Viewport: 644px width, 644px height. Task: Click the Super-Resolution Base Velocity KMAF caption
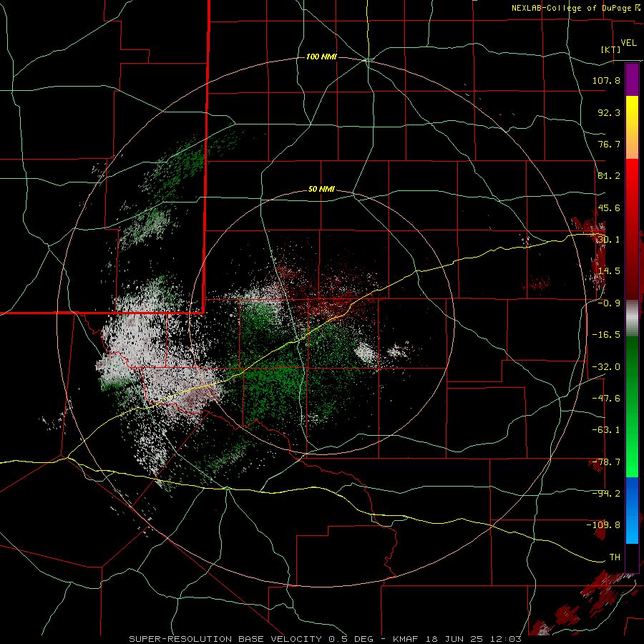click(326, 639)
